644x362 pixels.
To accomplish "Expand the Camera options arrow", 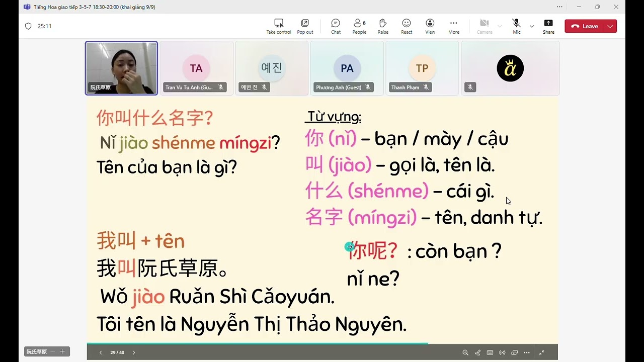I will 500,26.
